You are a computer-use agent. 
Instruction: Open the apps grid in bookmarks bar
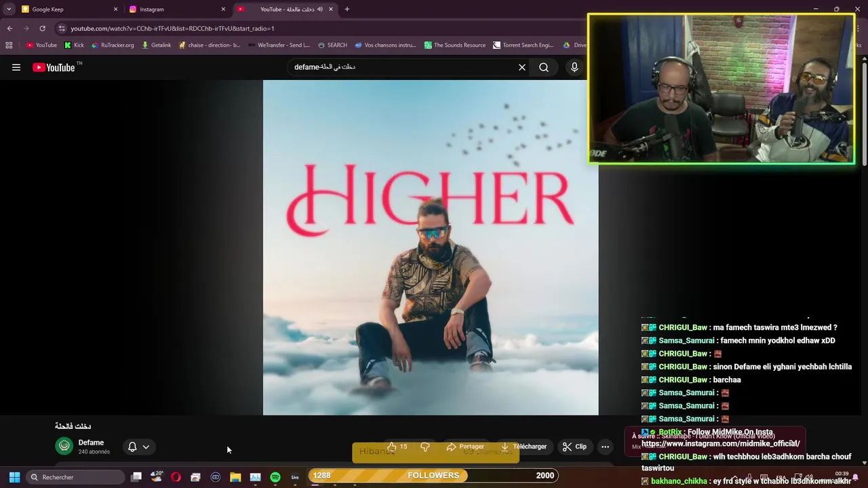click(x=9, y=45)
